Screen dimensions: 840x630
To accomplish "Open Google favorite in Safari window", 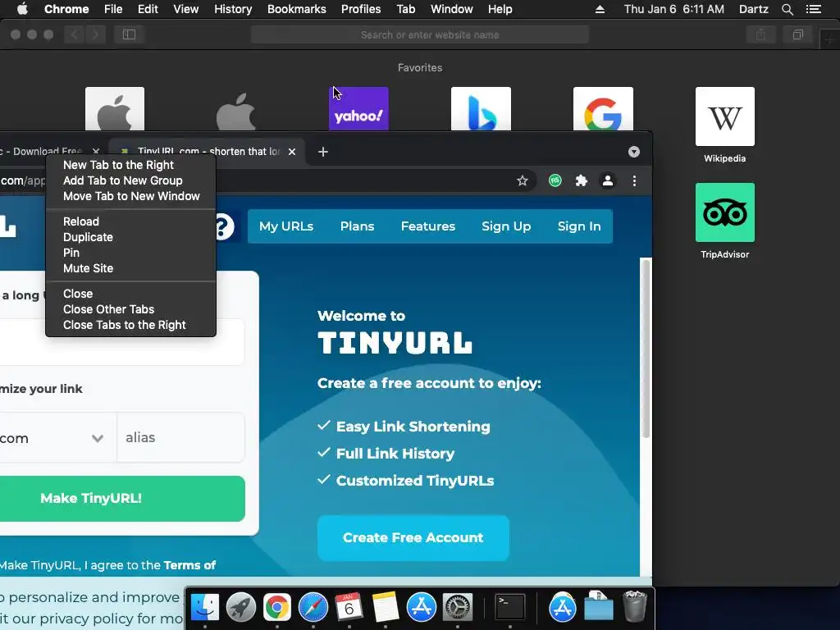I will click(603, 109).
